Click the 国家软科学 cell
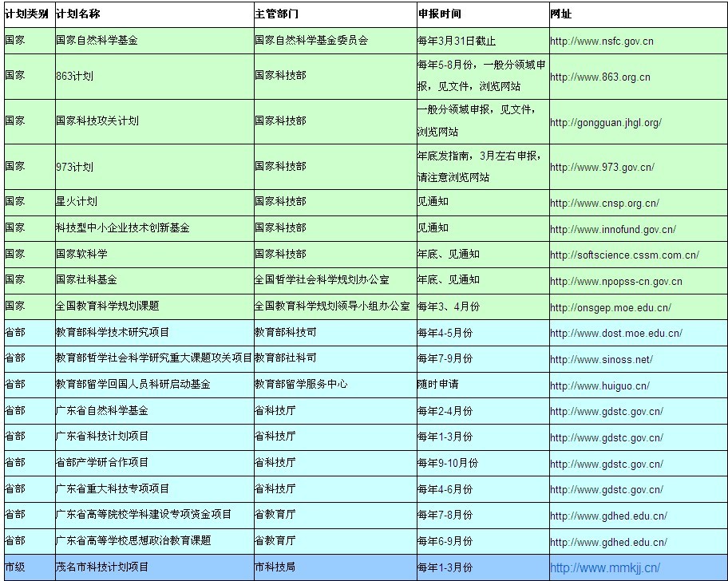The height and width of the screenshot is (581, 728). pos(155,255)
